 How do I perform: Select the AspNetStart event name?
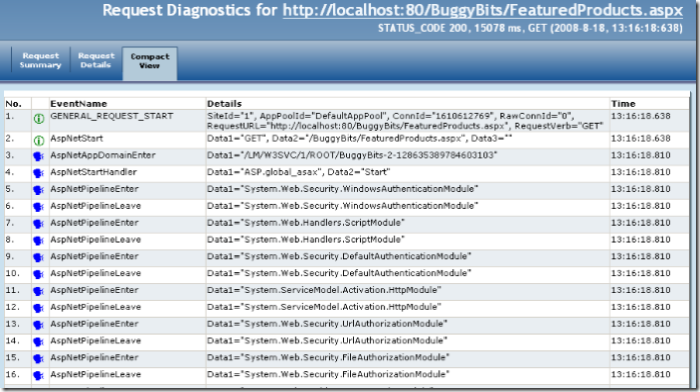(77, 138)
